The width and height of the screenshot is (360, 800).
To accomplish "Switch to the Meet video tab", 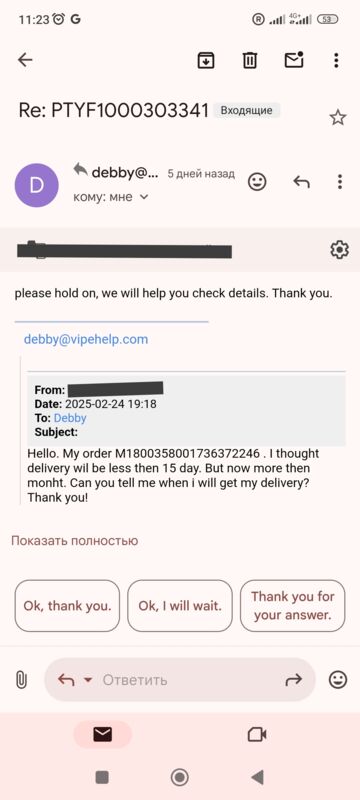I will (x=257, y=734).
